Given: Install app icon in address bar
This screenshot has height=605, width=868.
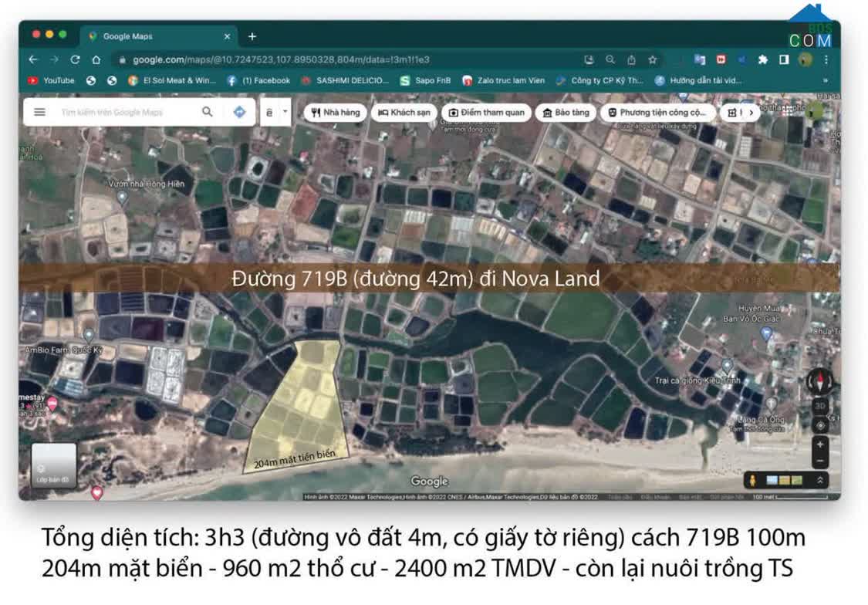Looking at the screenshot, I should point(589,59).
